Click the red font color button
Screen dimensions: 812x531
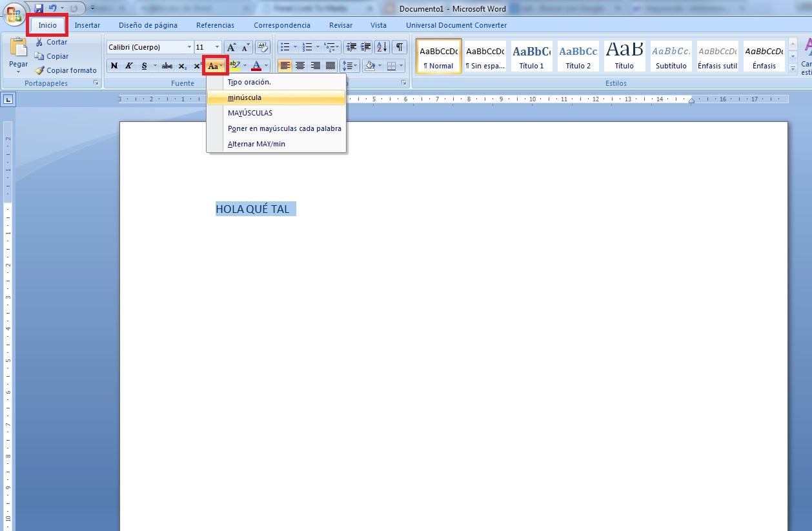coord(256,66)
